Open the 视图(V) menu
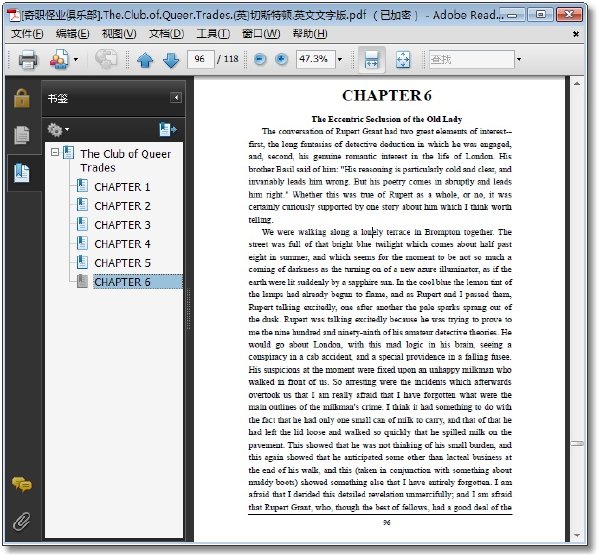This screenshot has height=558, width=600. 119,34
